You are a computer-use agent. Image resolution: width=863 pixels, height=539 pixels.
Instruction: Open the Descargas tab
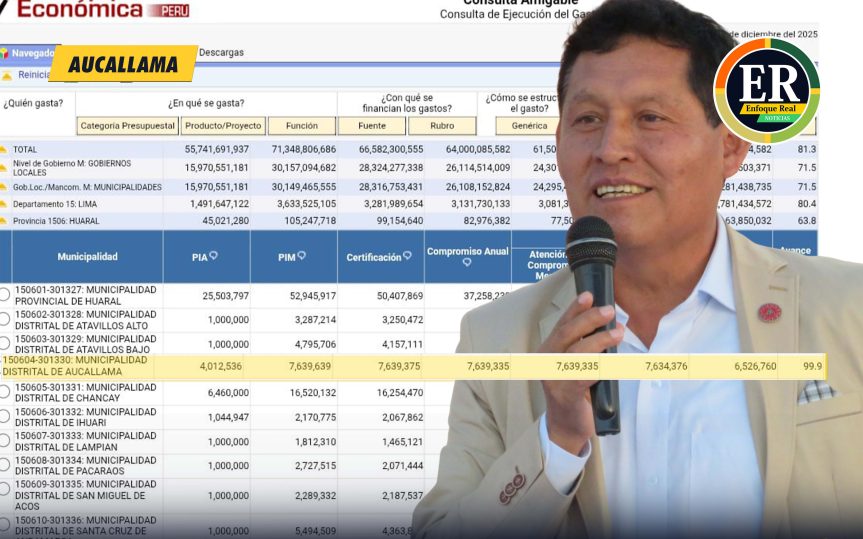(221, 53)
